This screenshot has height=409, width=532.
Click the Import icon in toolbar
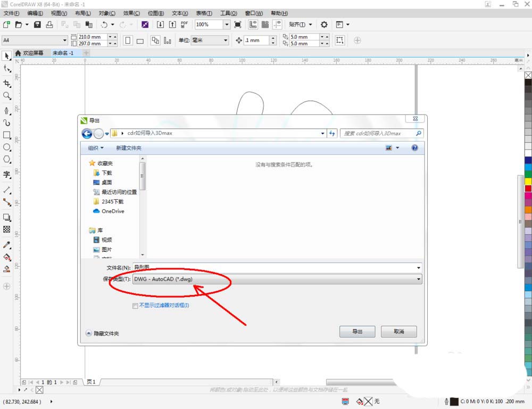[160, 24]
